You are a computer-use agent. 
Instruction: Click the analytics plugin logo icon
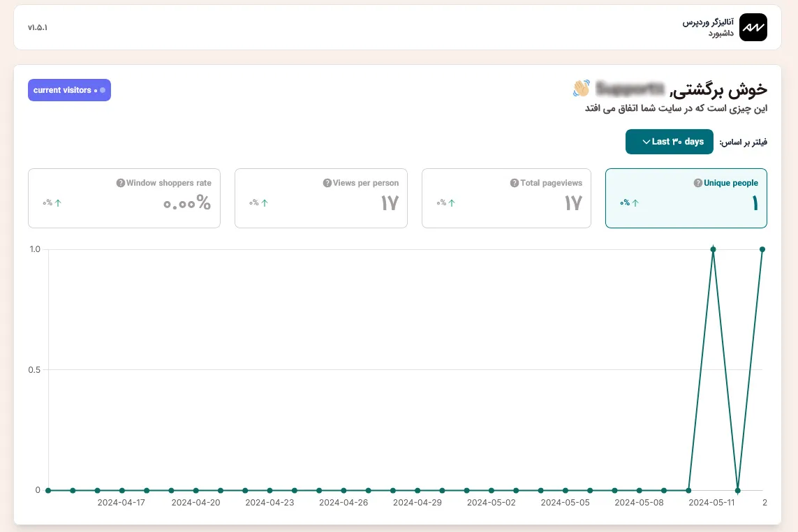(x=753, y=27)
